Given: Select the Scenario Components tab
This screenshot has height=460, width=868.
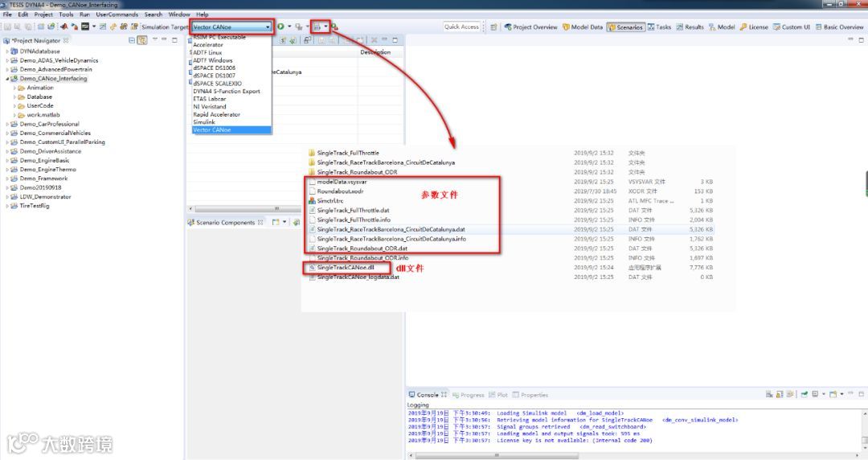Looking at the screenshot, I should (225, 222).
